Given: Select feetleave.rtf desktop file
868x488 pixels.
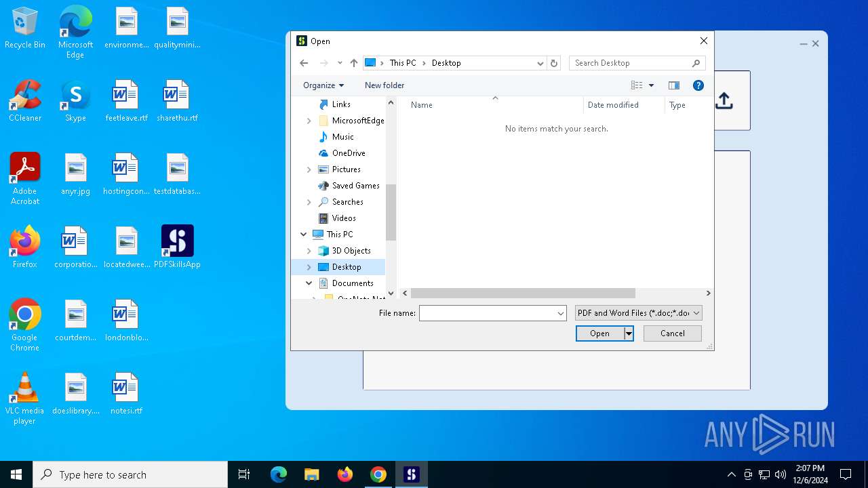Looking at the screenshot, I should (x=126, y=102).
